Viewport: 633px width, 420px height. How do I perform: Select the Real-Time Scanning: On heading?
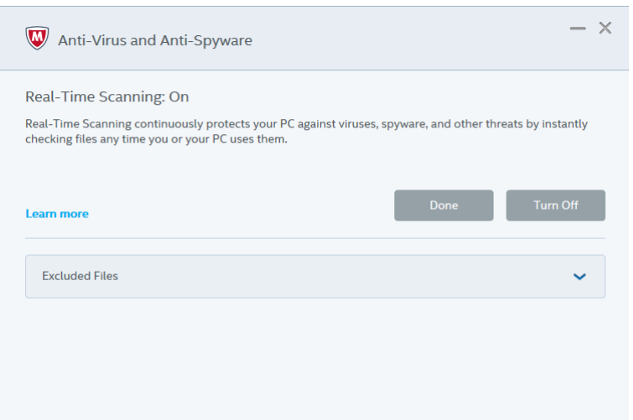tap(107, 97)
